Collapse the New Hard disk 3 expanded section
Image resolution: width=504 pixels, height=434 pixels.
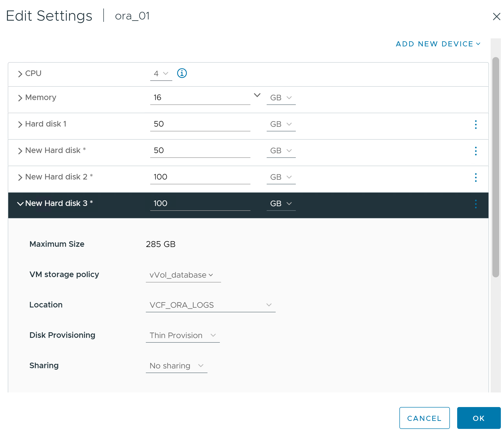pyautogui.click(x=20, y=203)
